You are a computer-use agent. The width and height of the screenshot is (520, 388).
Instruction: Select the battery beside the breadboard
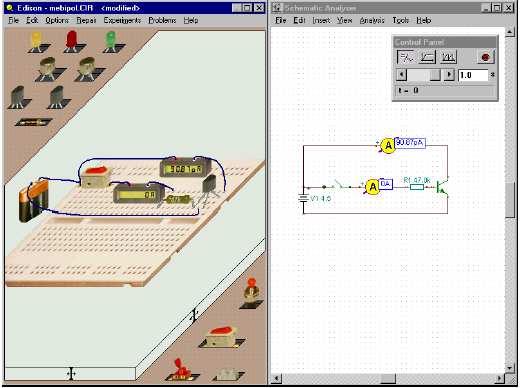[34, 201]
